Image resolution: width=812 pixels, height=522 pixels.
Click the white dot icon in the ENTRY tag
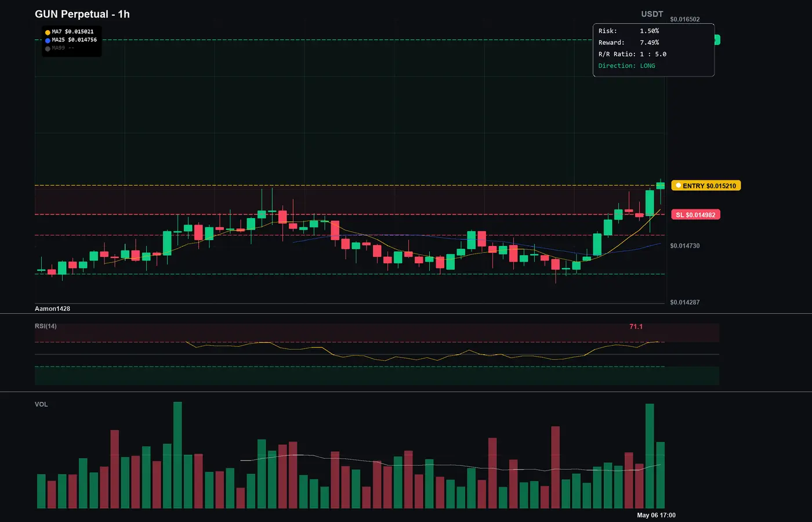[679, 186]
